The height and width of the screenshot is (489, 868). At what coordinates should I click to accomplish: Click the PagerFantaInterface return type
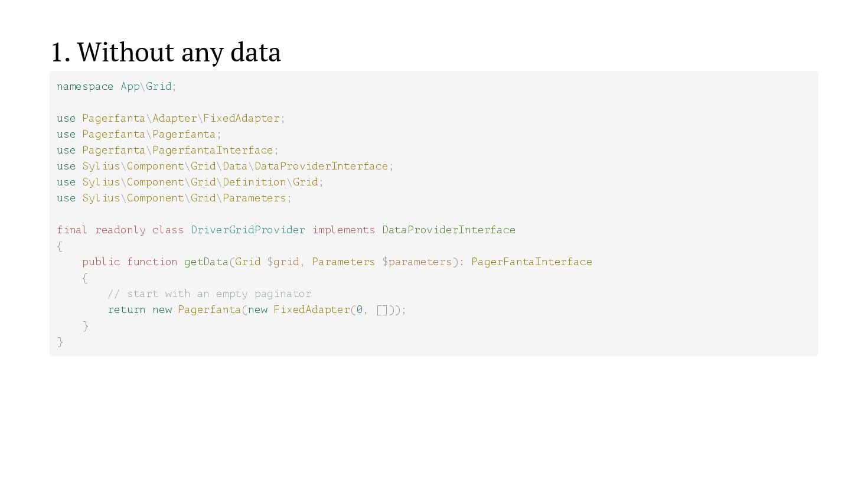pyautogui.click(x=531, y=262)
